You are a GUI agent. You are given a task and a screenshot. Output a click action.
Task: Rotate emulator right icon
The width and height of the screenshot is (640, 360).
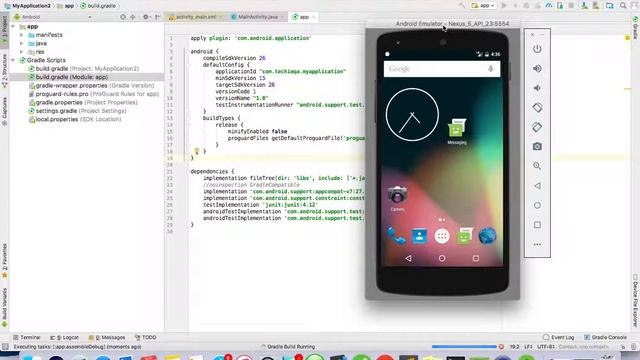click(537, 127)
